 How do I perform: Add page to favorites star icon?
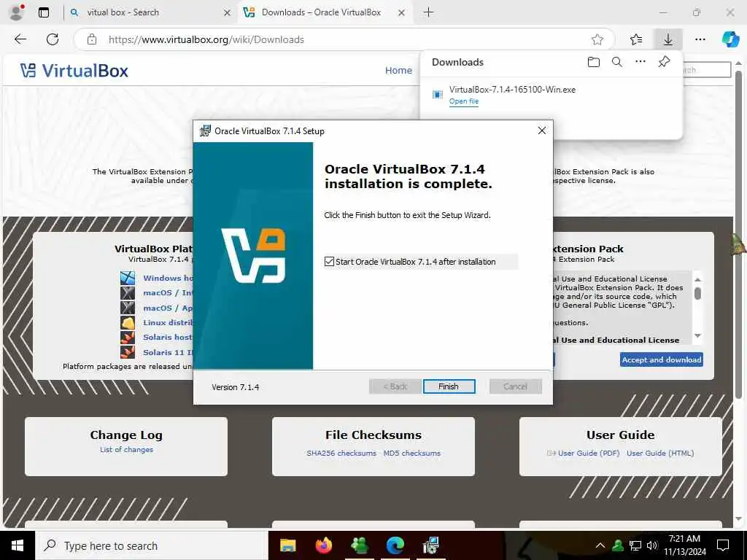pos(597,39)
